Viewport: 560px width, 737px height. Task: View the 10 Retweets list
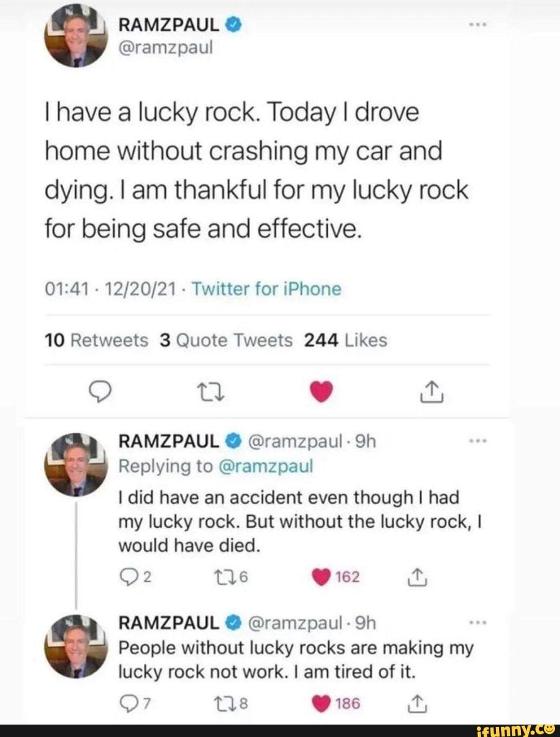click(97, 340)
